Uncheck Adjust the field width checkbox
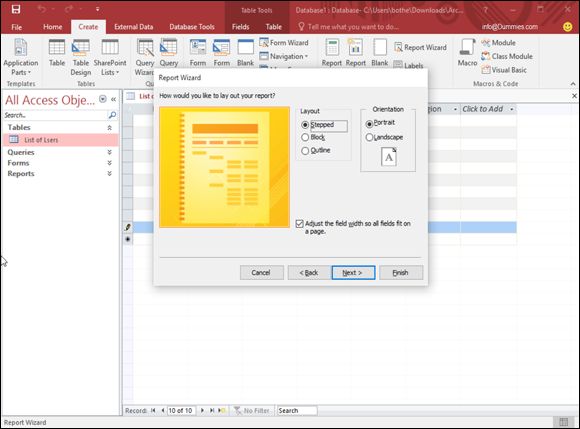 (x=300, y=224)
